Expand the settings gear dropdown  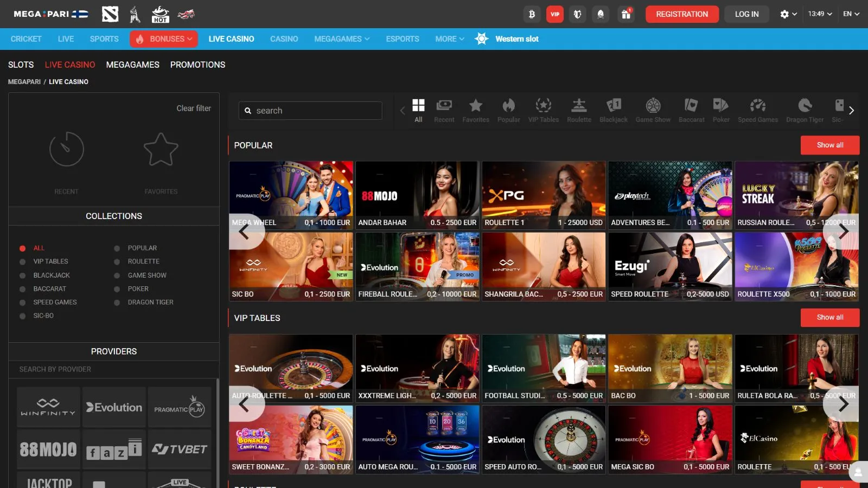[788, 14]
